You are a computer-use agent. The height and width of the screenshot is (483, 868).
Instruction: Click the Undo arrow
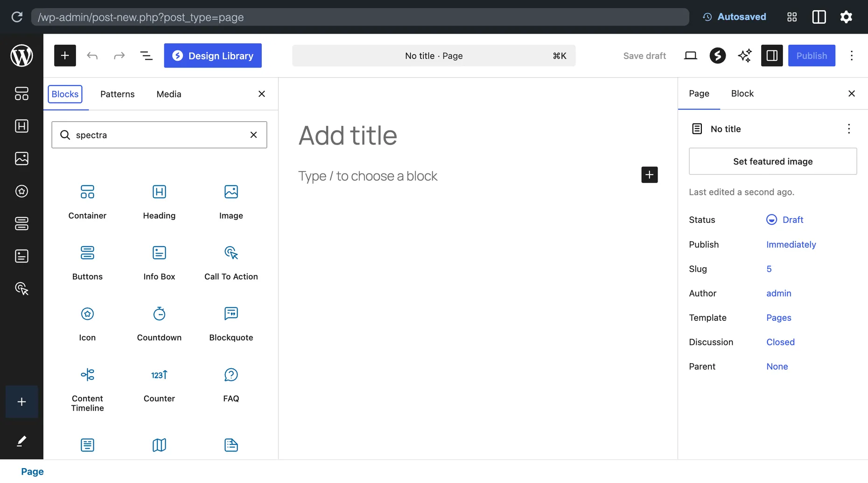(92, 55)
